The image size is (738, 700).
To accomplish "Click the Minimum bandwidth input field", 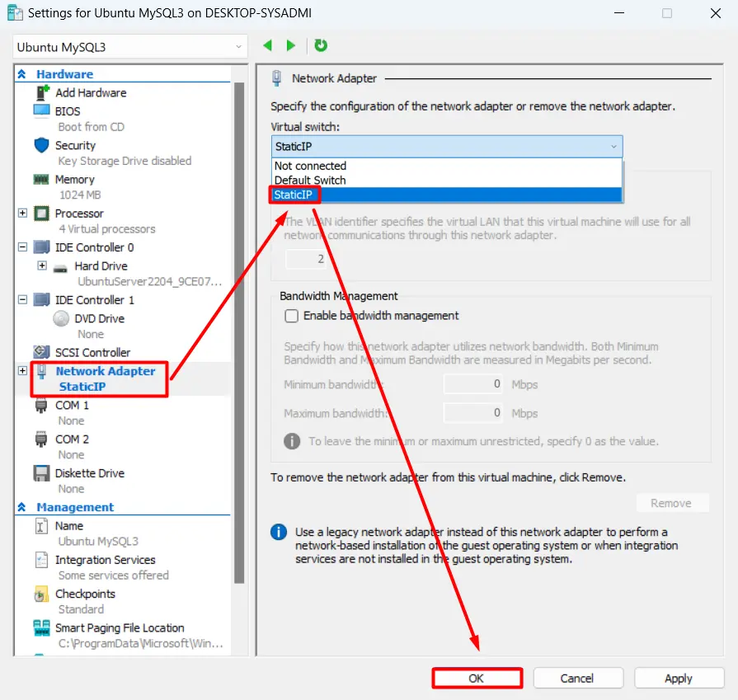I will point(475,384).
